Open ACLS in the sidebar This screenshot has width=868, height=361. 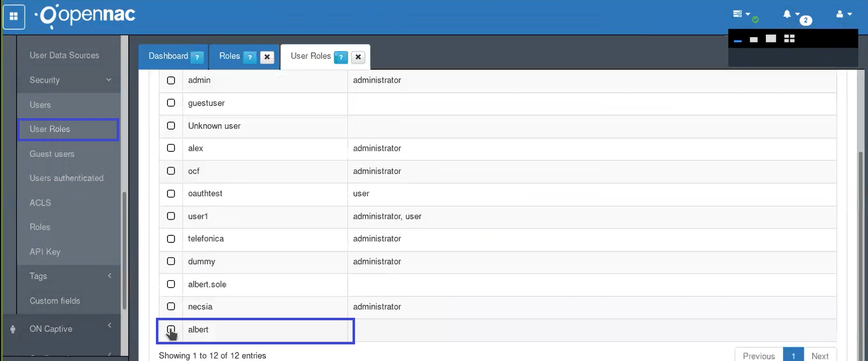tap(40, 203)
